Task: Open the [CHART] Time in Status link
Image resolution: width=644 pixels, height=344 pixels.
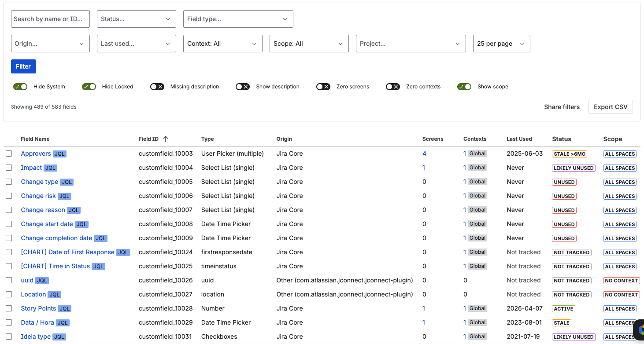Action: (x=56, y=266)
